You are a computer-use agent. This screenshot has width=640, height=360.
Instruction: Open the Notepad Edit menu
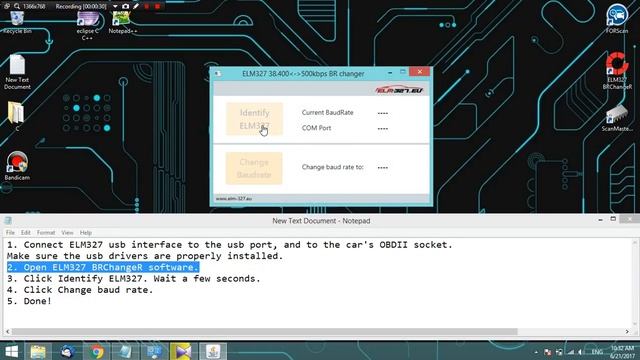point(26,233)
